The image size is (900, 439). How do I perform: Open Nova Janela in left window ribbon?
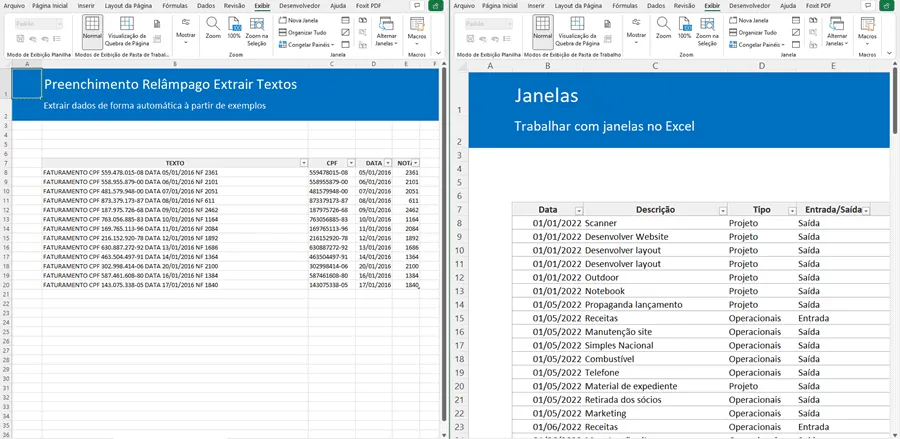pyautogui.click(x=298, y=20)
